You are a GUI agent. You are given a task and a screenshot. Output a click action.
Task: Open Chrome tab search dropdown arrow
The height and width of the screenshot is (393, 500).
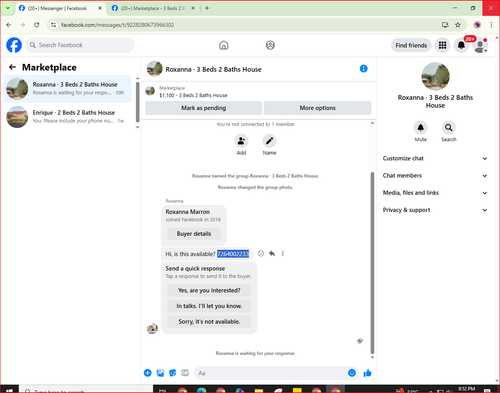coord(8,8)
